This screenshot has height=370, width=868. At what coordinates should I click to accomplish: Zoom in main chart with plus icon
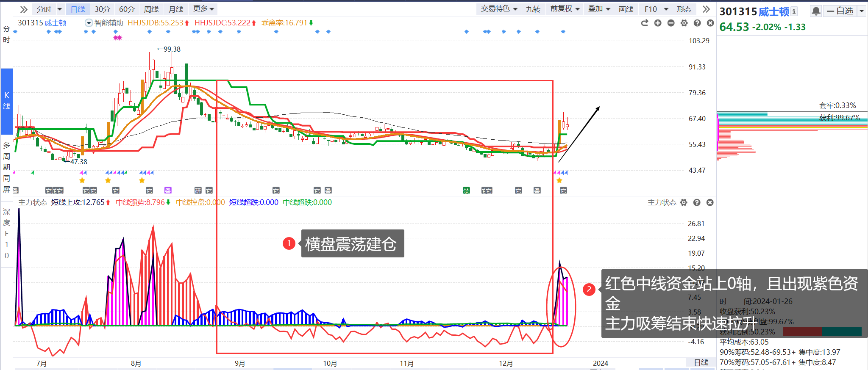click(658, 23)
